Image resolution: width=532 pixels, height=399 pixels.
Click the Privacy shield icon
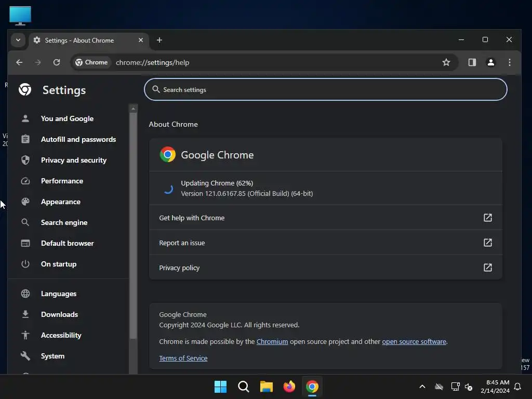coord(25,160)
